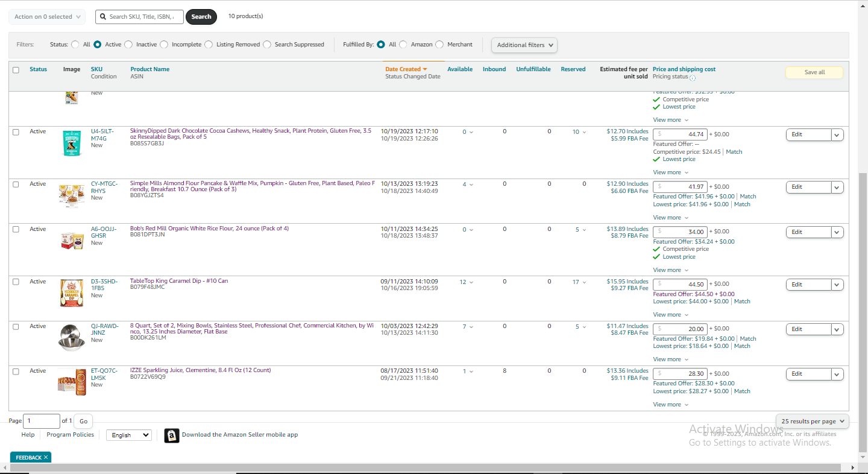Image resolution: width=868 pixels, height=474 pixels.
Task: Open the TableTop King Caramel Dip thumbnail
Action: pyautogui.click(x=72, y=293)
